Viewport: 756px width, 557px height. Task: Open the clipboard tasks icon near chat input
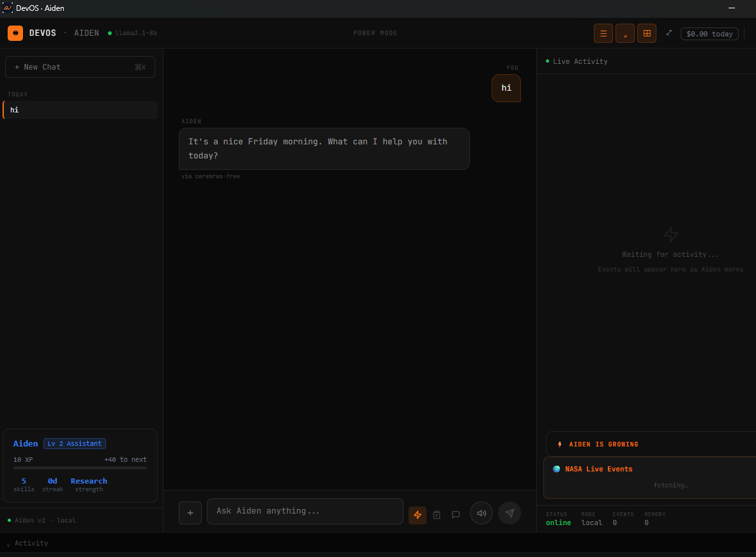click(437, 515)
